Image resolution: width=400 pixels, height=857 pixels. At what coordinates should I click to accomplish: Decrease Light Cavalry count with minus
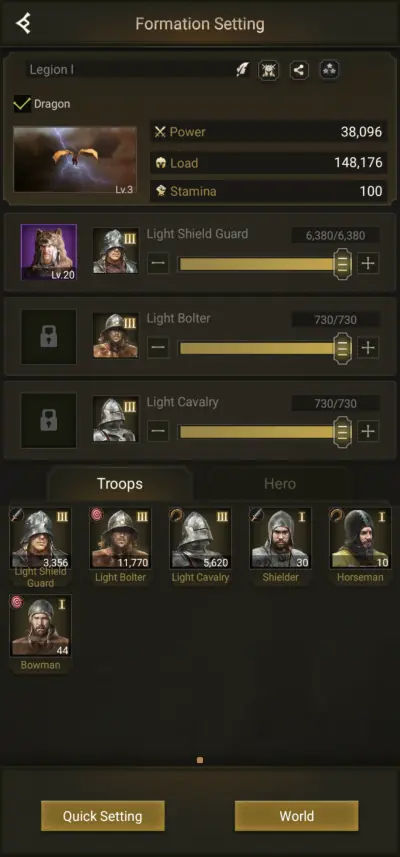point(158,432)
